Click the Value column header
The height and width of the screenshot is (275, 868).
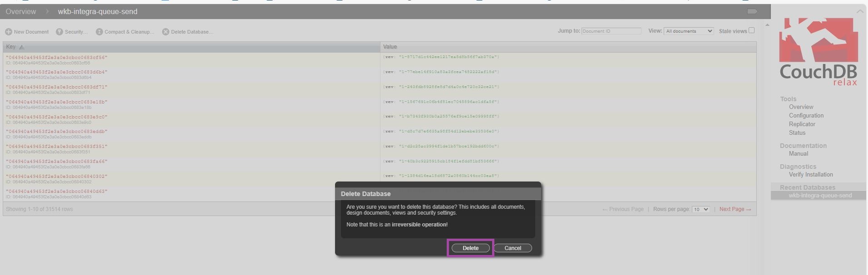coord(568,47)
